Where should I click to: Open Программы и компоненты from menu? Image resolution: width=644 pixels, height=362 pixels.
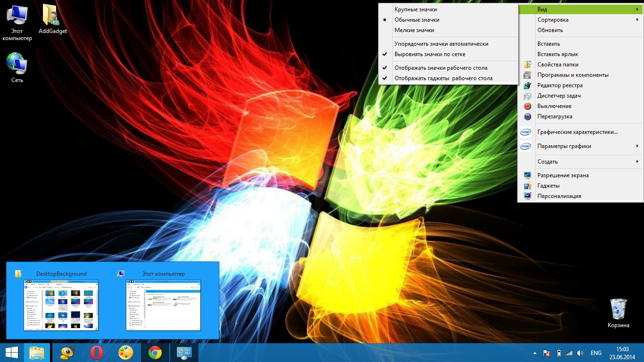(x=580, y=75)
